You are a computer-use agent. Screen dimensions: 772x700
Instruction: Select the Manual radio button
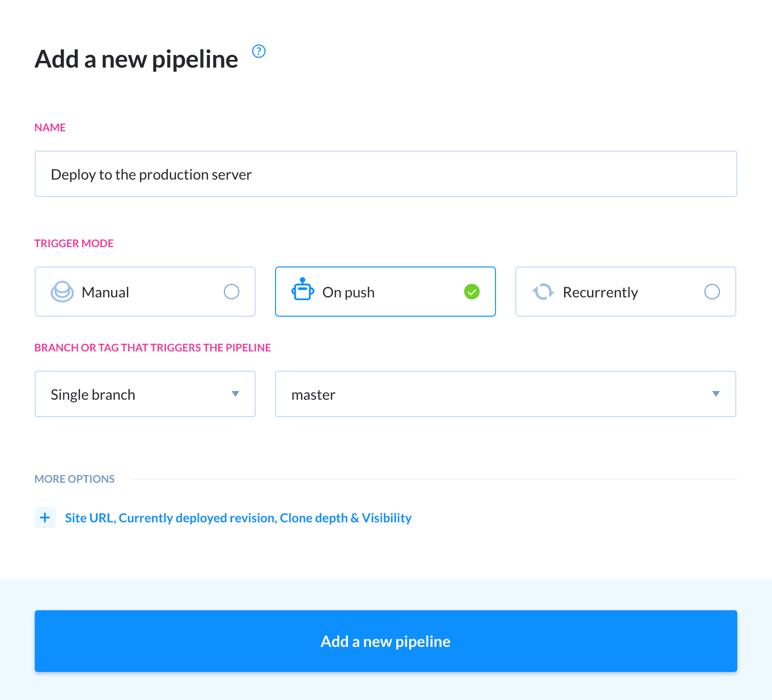[232, 292]
